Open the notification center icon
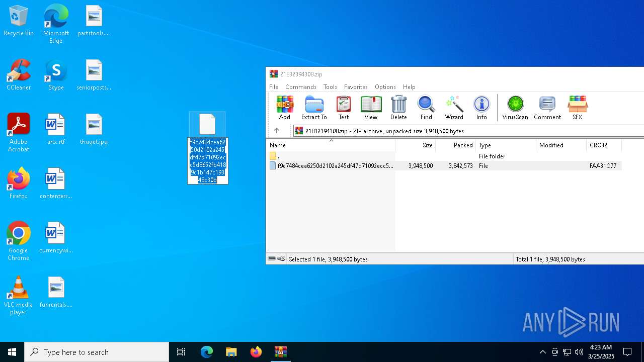This screenshot has width=644, height=362. pyautogui.click(x=627, y=352)
